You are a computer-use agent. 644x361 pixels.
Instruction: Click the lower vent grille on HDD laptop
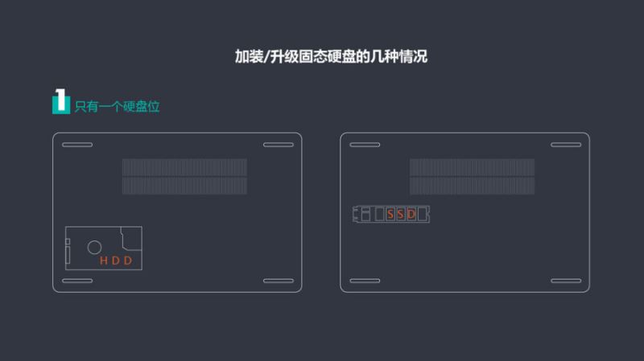[x=184, y=186]
